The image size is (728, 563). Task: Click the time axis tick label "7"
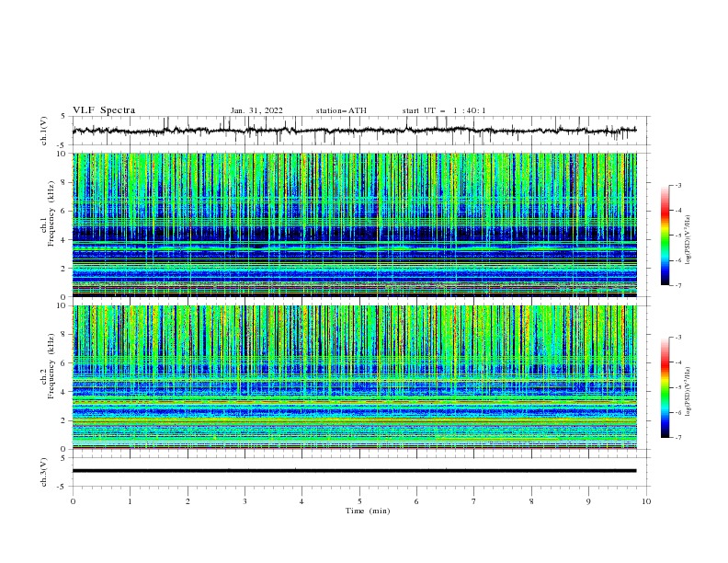click(474, 501)
